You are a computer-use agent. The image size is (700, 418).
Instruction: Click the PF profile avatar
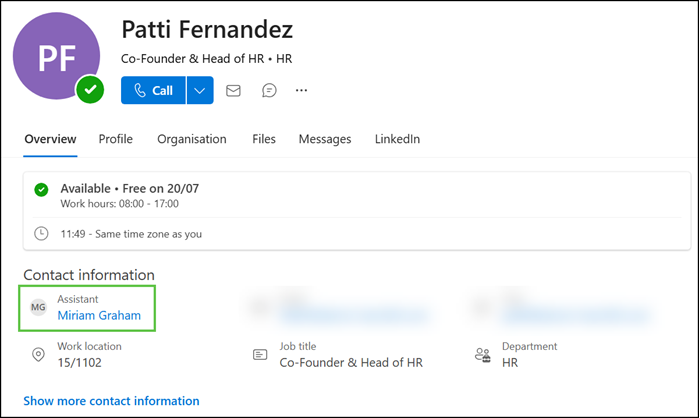[56, 56]
